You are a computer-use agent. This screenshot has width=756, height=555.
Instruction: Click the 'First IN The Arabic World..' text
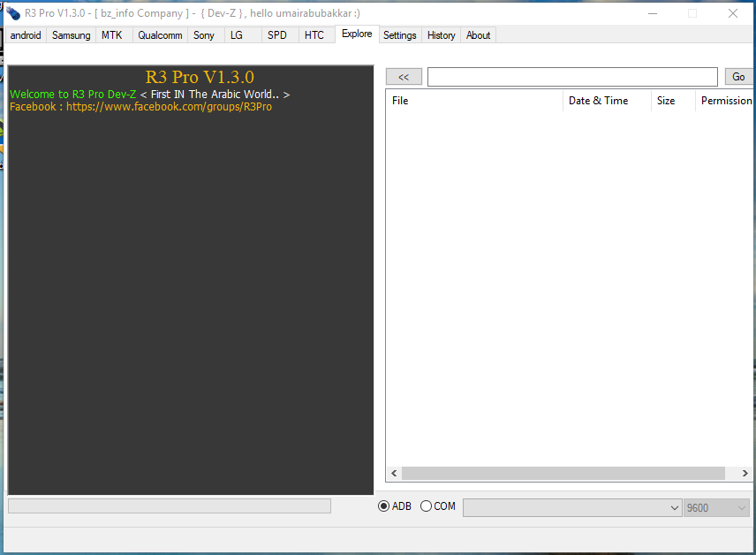coord(215,94)
